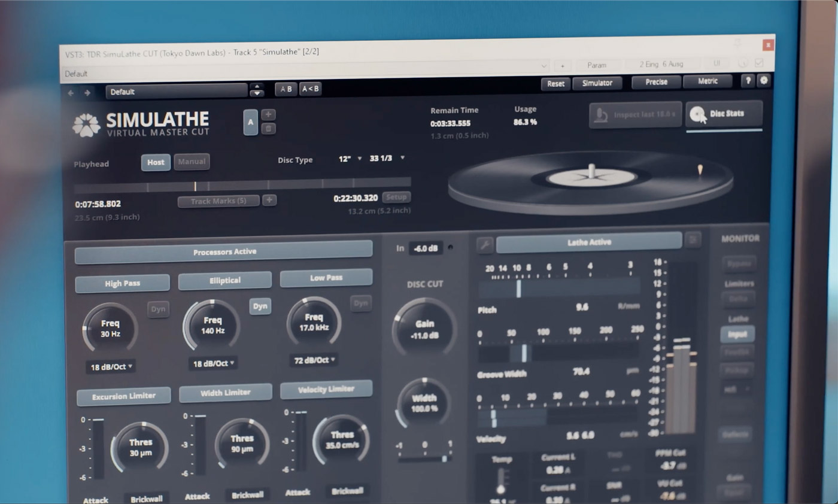Open the settings gear icon

coord(763,80)
